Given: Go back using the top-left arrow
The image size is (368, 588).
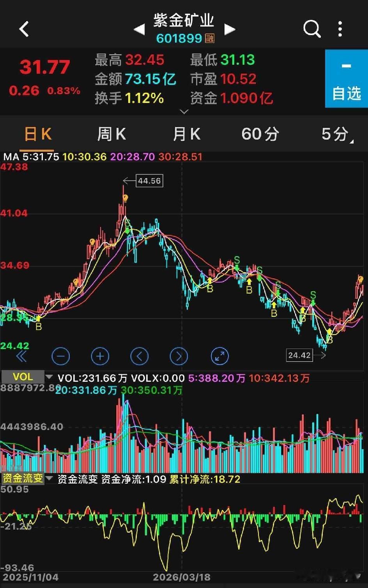Looking at the screenshot, I should 24,29.
